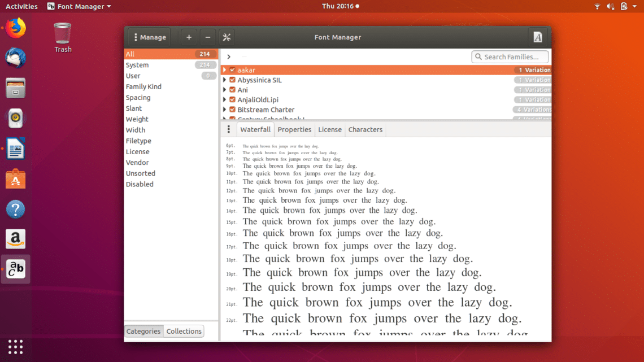
Task: Click the remove font minus icon
Action: point(208,37)
